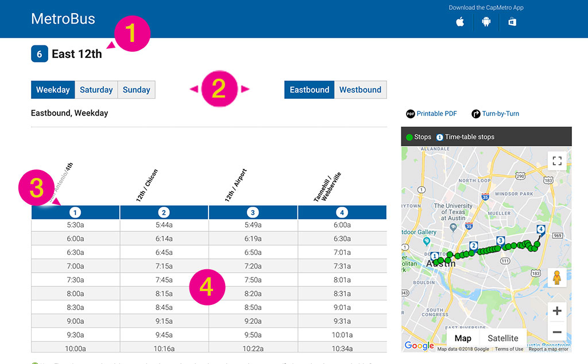
Task: Click stop number 3 in timetable header
Action: click(x=253, y=212)
